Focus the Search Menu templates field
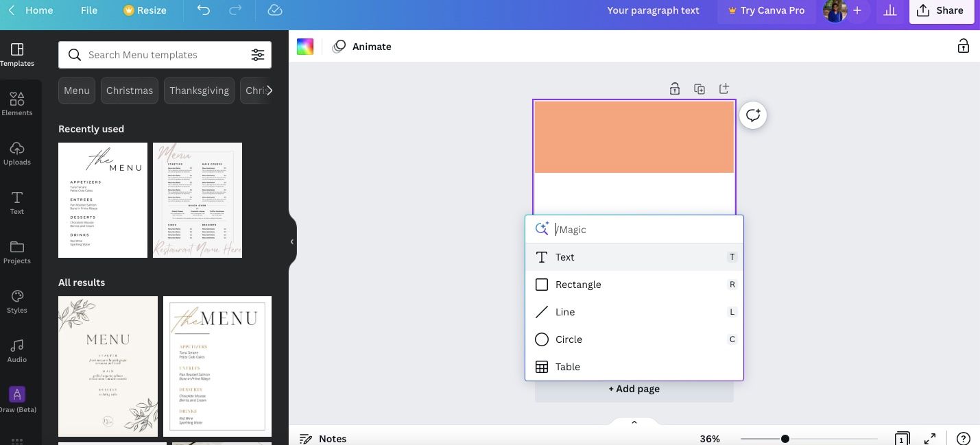The height and width of the screenshot is (445, 980). (x=165, y=55)
